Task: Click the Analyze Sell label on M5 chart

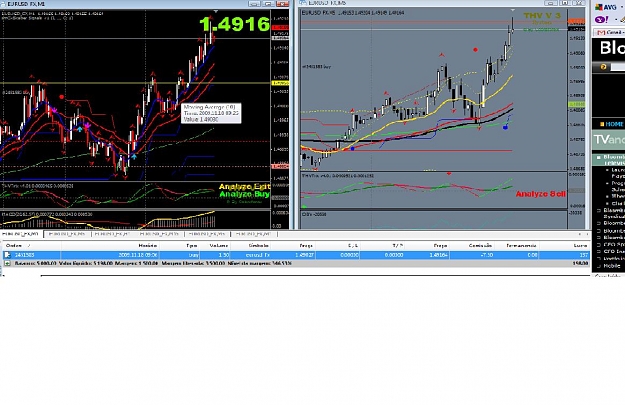Action: 540,194
